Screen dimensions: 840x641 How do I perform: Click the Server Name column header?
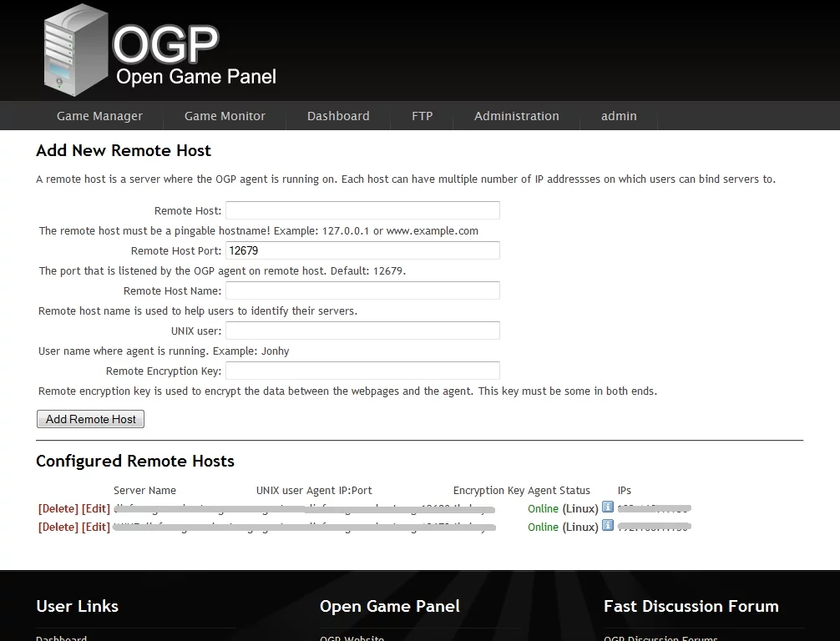coord(144,491)
